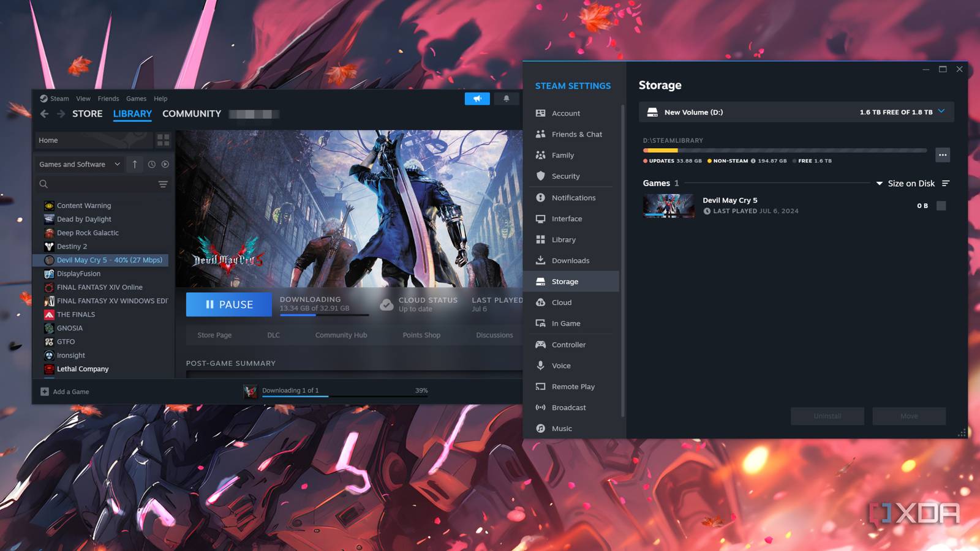
Task: Click the sort ascending arrow in library
Action: [135, 164]
